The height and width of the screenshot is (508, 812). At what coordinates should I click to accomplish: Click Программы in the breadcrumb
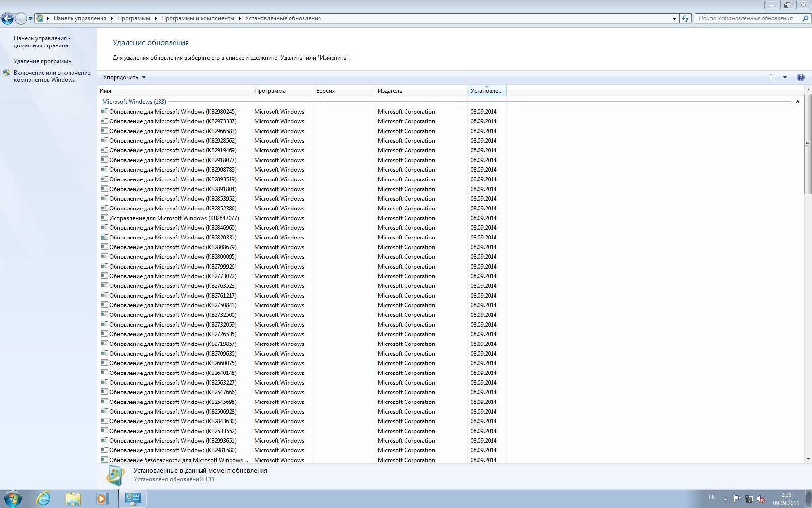pos(133,18)
